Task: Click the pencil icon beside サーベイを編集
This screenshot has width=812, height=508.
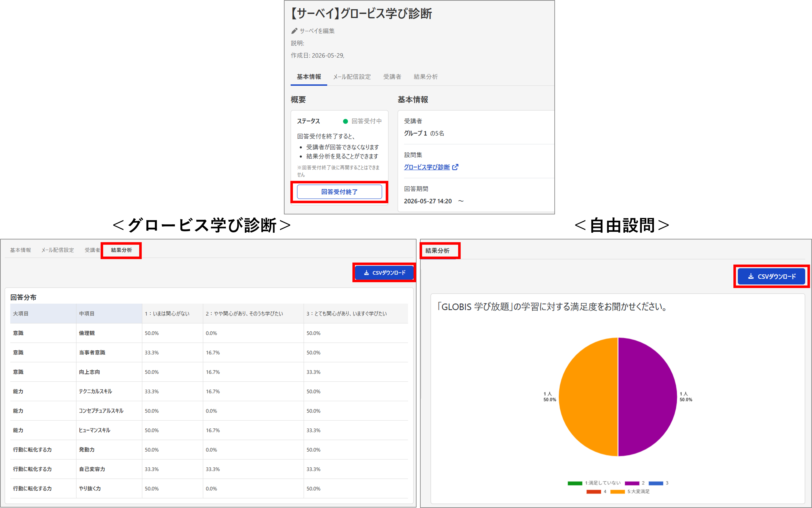Action: point(294,31)
